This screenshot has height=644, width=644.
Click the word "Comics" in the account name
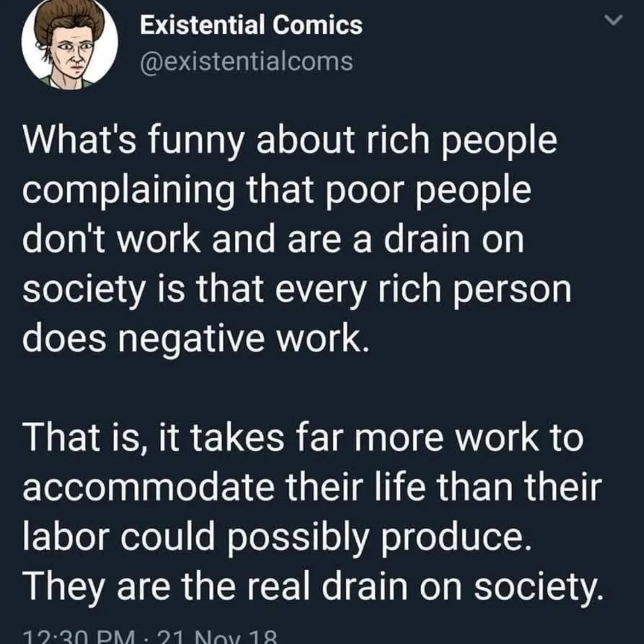[x=317, y=25]
